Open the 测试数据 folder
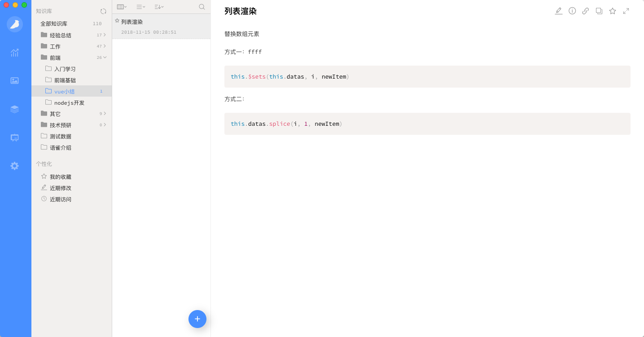Screen dimensions: 644x337 pyautogui.click(x=60, y=136)
